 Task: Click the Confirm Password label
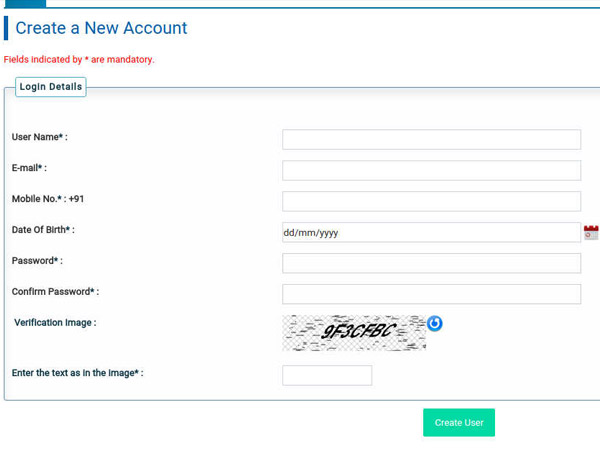tap(55, 292)
